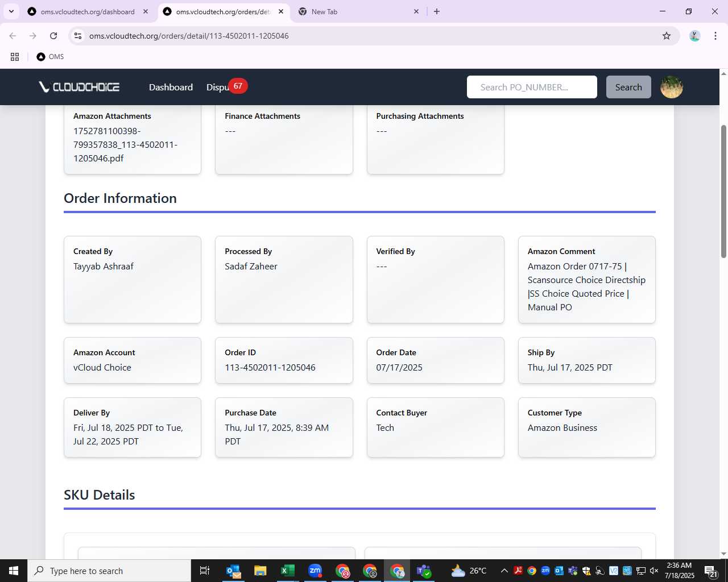
Task: Open the apps grid in bookmarks bar
Action: click(x=15, y=57)
